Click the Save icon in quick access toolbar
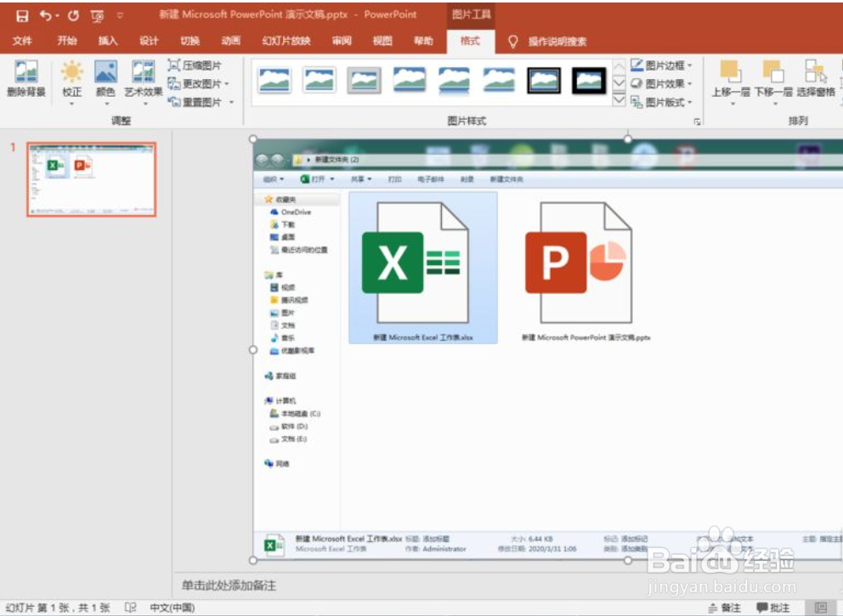The width and height of the screenshot is (843, 616). pos(22,16)
